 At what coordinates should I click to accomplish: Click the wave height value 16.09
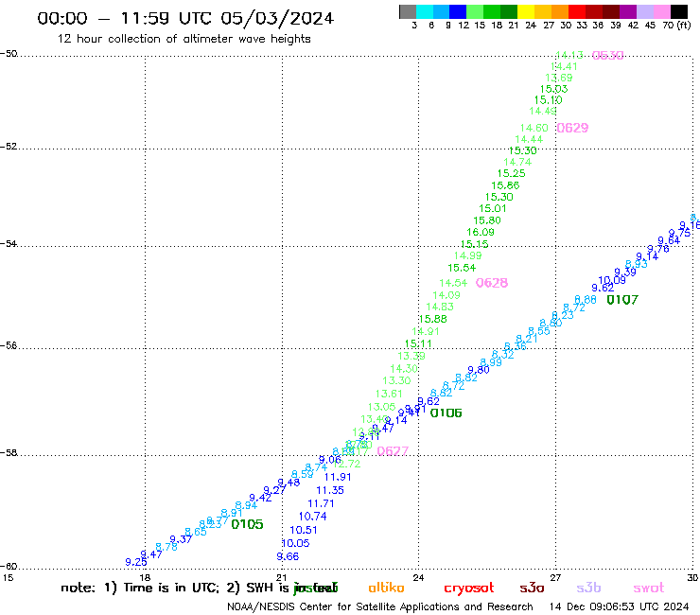coord(481,232)
